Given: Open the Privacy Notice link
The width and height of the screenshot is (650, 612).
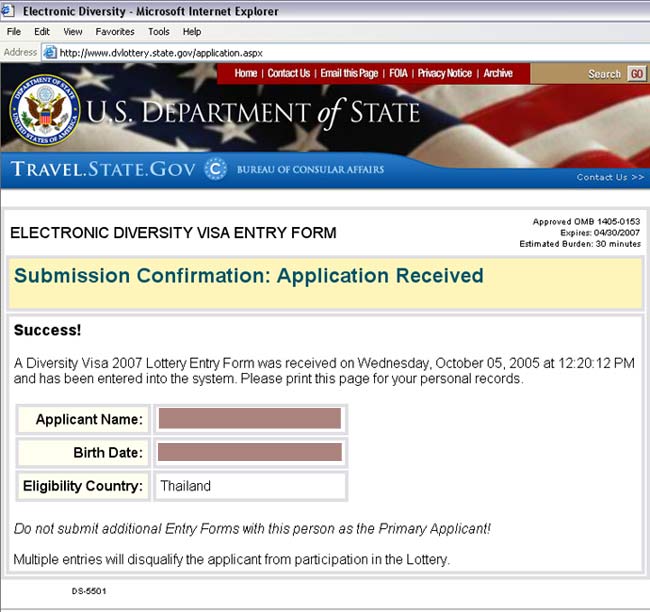Looking at the screenshot, I should pyautogui.click(x=445, y=73).
